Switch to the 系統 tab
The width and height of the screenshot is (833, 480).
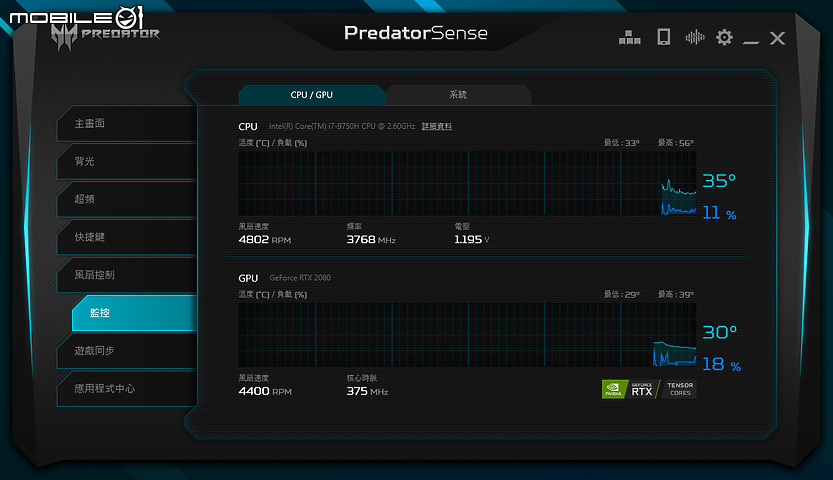pyautogui.click(x=458, y=95)
